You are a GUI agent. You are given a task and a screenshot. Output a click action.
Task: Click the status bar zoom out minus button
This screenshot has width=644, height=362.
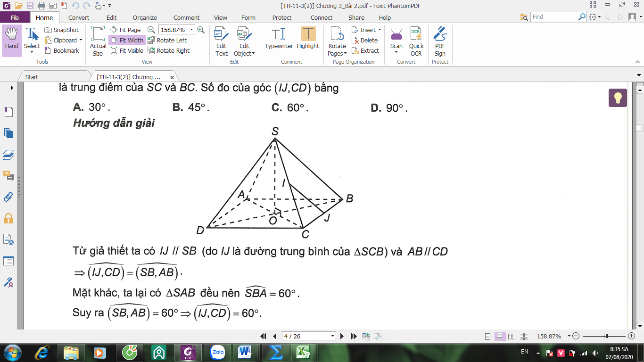pos(576,336)
